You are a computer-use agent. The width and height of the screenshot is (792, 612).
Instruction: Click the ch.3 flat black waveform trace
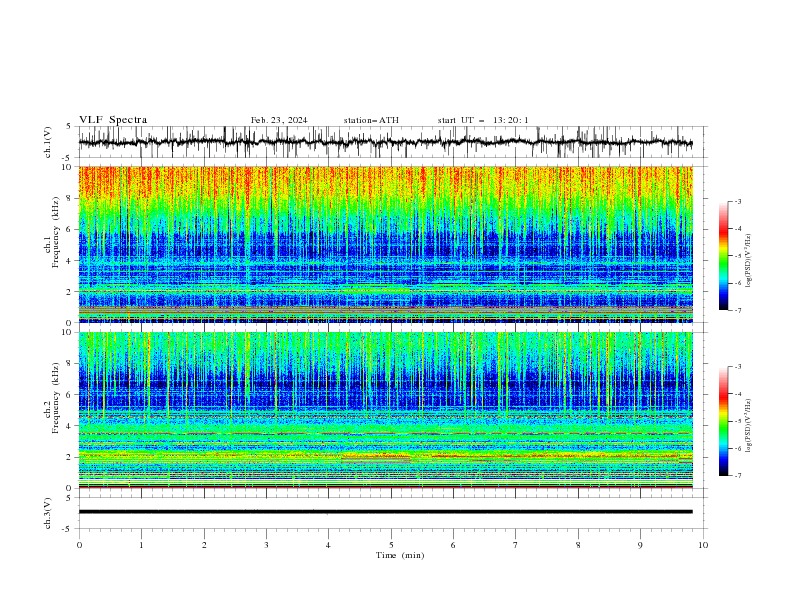click(385, 512)
